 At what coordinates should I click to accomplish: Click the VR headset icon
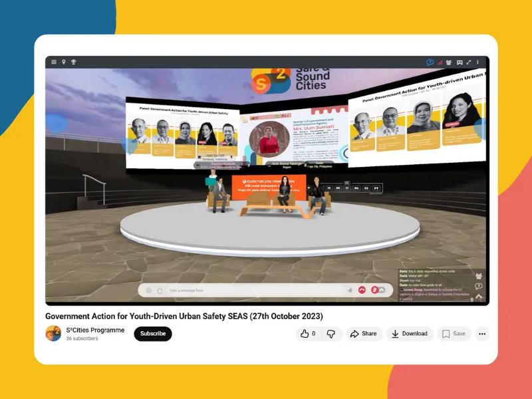click(460, 63)
